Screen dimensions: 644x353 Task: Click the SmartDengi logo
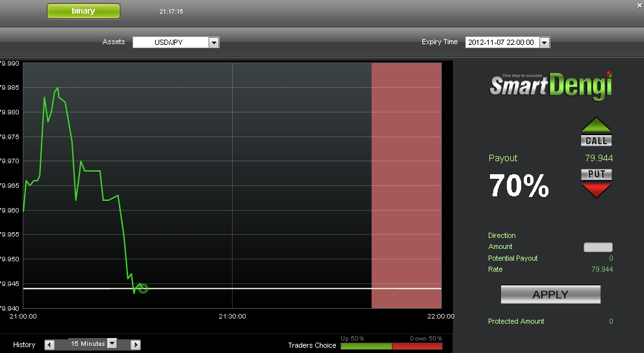pos(551,86)
